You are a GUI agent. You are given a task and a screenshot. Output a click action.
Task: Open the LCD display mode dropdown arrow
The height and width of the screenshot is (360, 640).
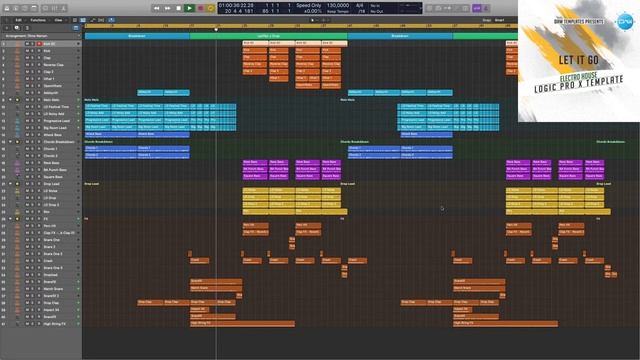click(420, 8)
